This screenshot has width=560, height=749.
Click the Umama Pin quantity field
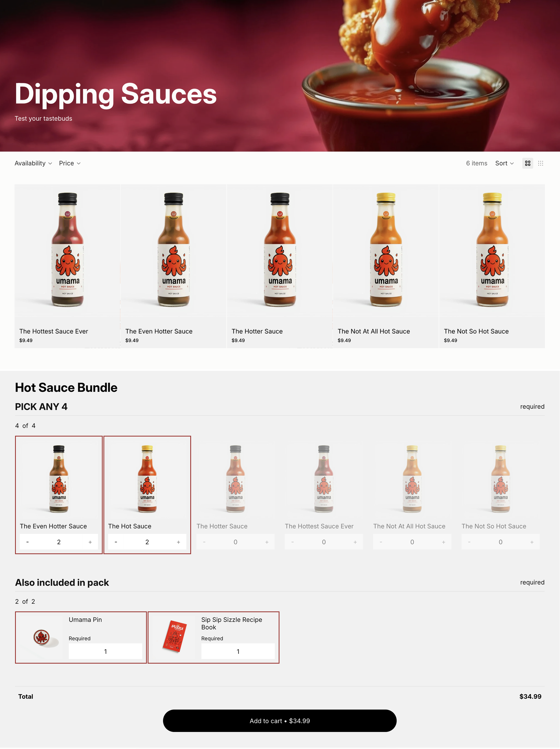pos(105,651)
